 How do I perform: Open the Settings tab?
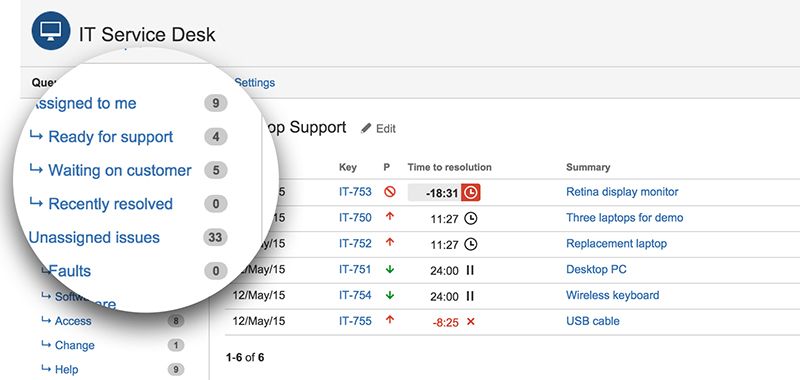coord(255,83)
